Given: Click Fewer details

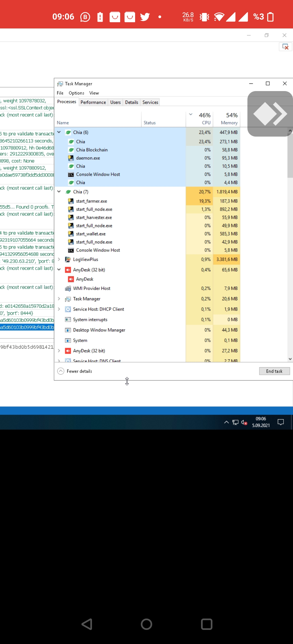Looking at the screenshot, I should click(79, 371).
